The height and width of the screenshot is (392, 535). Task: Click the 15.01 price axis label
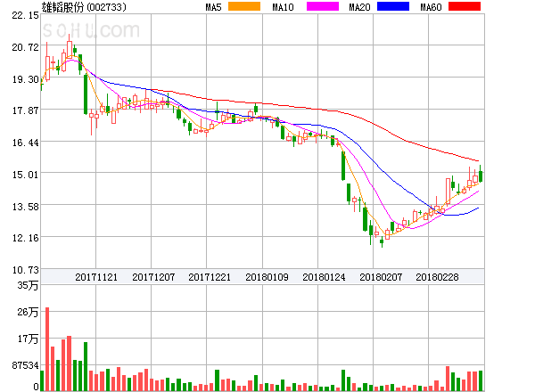click(26, 175)
